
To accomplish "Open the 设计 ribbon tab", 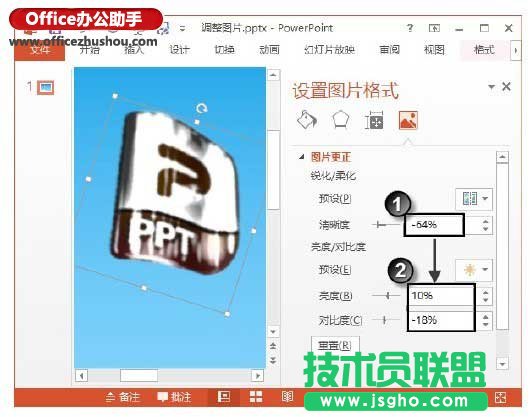I will click(x=179, y=50).
